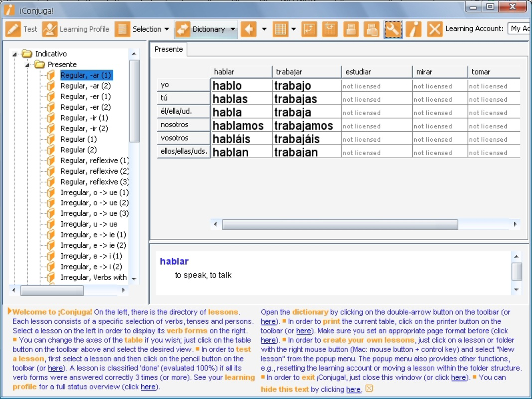Select the Presente tab
The height and width of the screenshot is (399, 532).
pyautogui.click(x=169, y=49)
